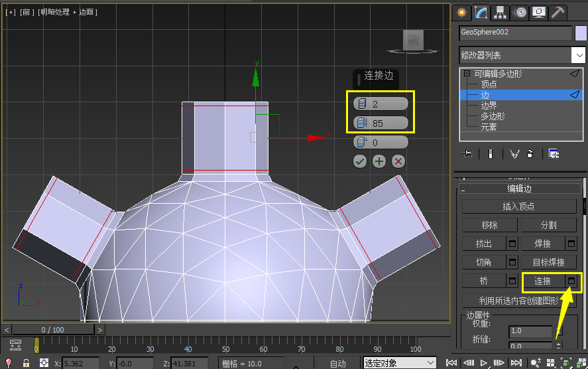Open the Create command panel tab

[462, 12]
